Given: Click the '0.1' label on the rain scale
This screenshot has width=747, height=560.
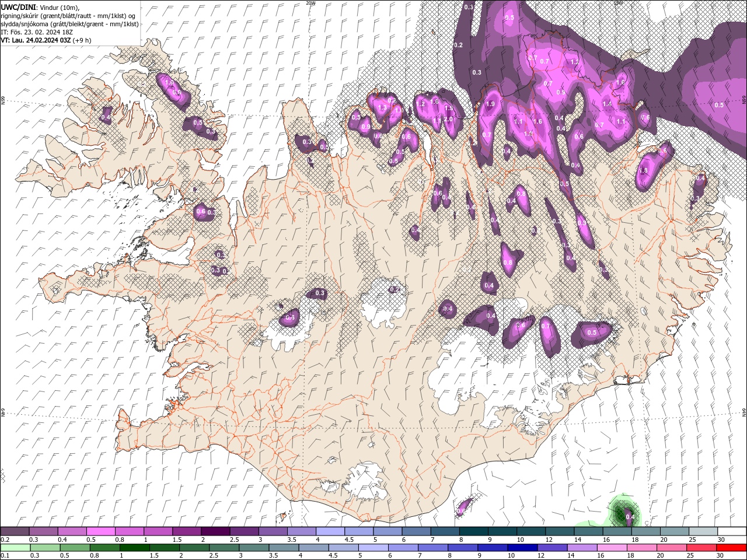Looking at the screenshot, I should (x=5, y=556).
